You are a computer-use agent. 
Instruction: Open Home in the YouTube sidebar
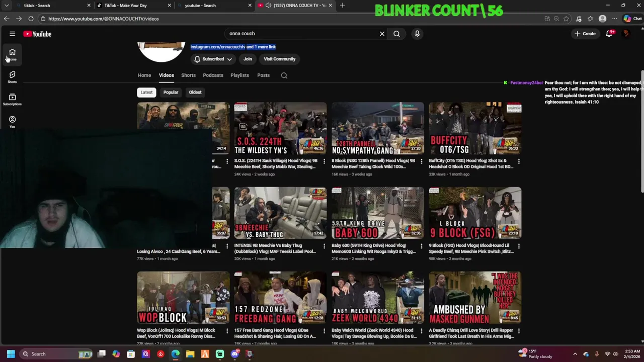(12, 54)
